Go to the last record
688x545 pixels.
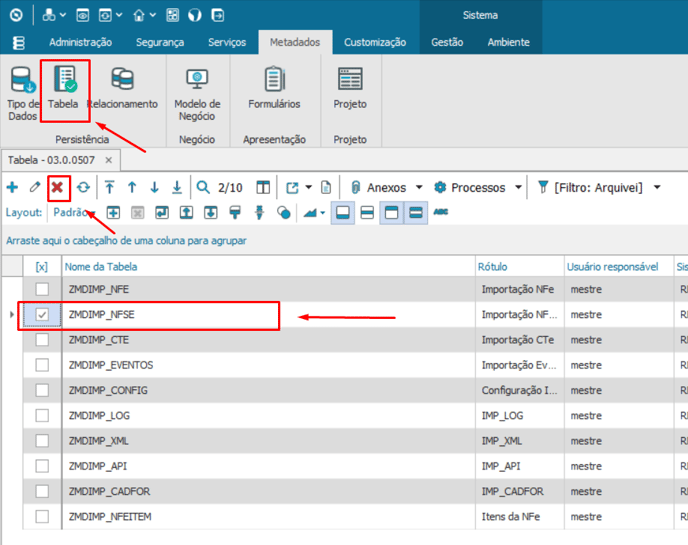coord(177,188)
